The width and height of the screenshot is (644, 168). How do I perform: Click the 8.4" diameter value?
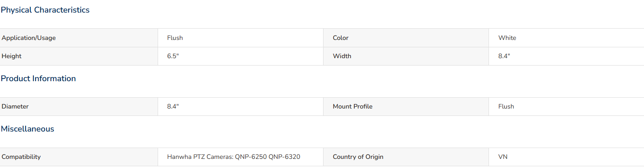pyautogui.click(x=173, y=106)
